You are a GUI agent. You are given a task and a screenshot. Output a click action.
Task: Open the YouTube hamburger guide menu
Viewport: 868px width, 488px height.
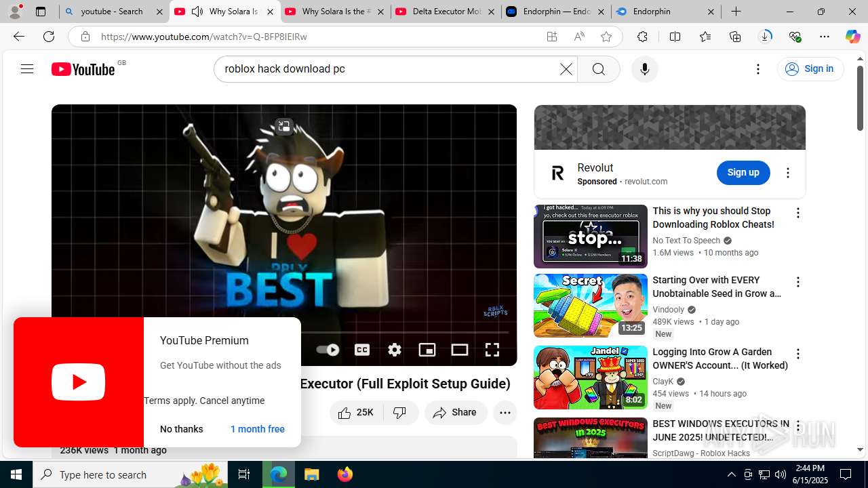click(x=27, y=69)
